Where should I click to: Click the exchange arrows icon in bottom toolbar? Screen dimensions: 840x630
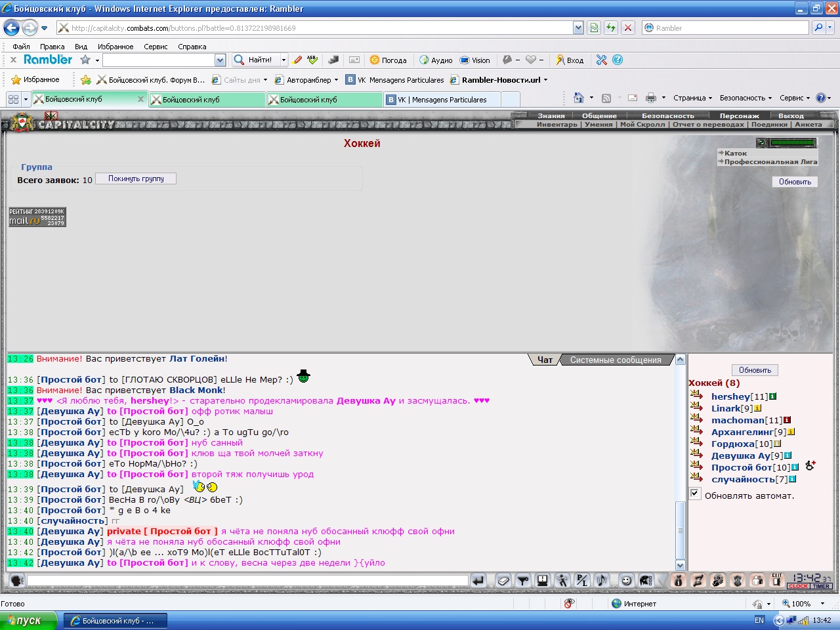(698, 581)
